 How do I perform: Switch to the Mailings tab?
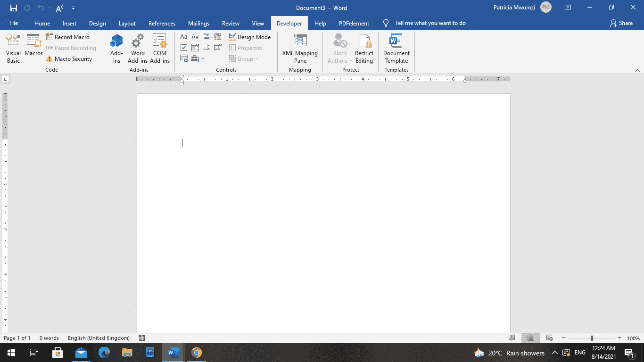(198, 23)
